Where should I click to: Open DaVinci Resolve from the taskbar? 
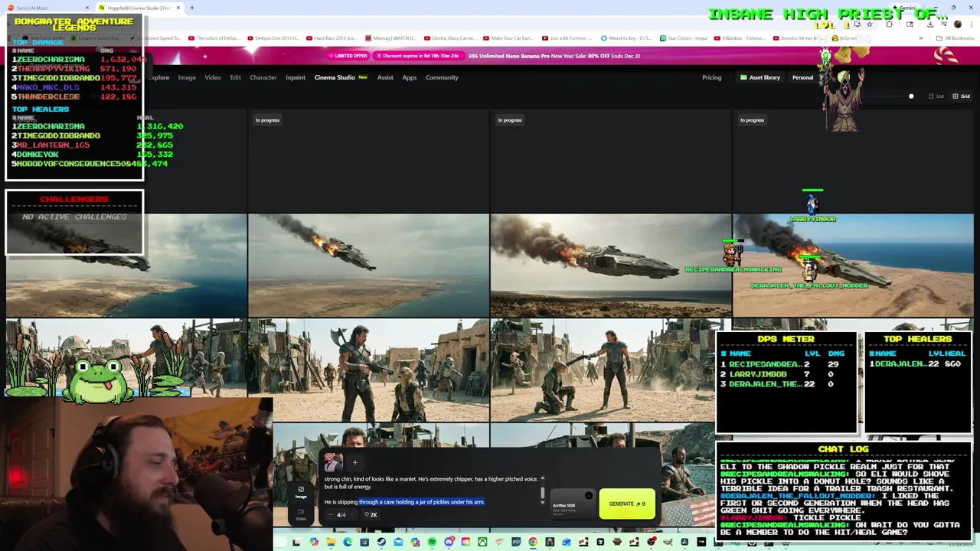coord(684,542)
